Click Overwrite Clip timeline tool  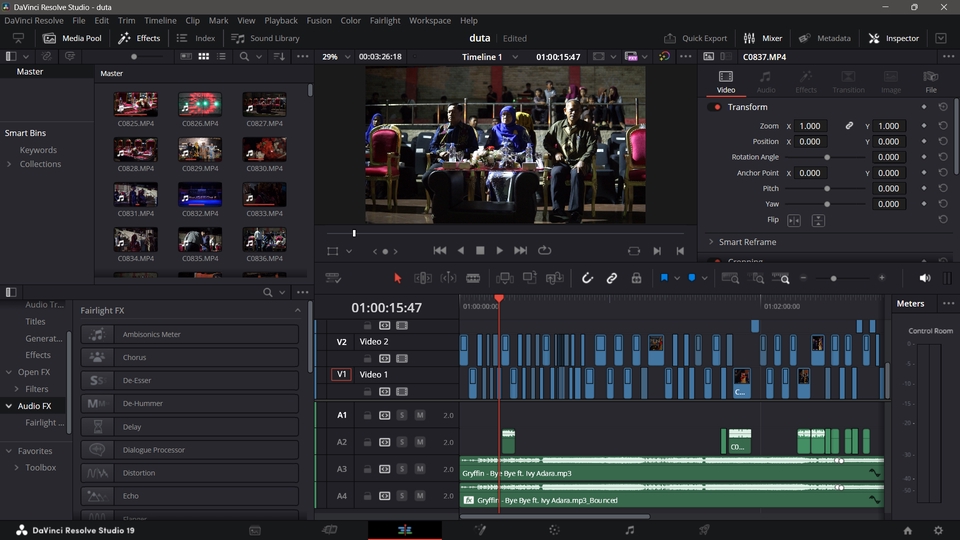pyautogui.click(x=530, y=278)
